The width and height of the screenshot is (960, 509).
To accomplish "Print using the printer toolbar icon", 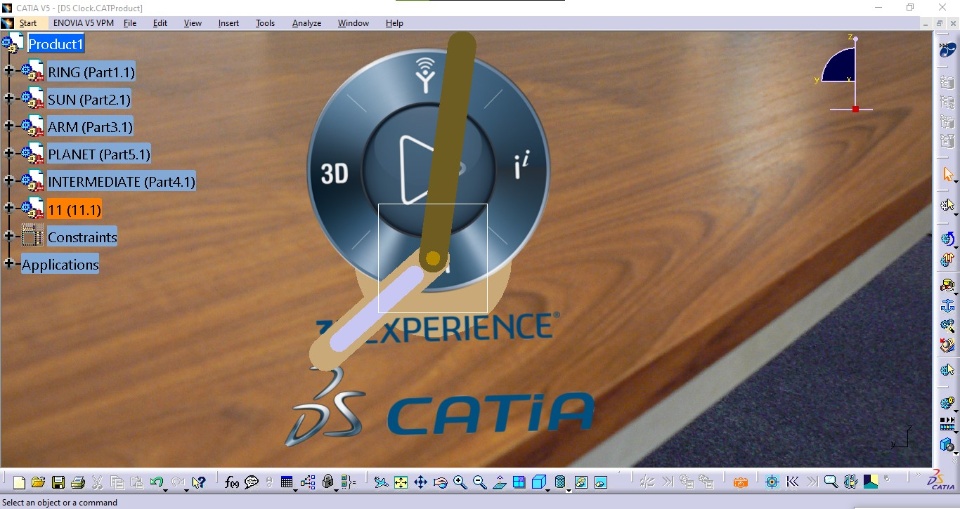I will pyautogui.click(x=78, y=483).
